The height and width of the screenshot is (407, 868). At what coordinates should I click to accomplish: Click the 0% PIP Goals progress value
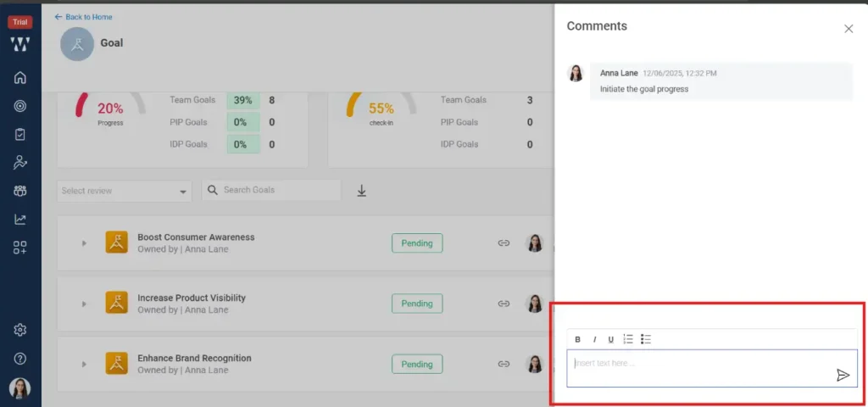243,122
